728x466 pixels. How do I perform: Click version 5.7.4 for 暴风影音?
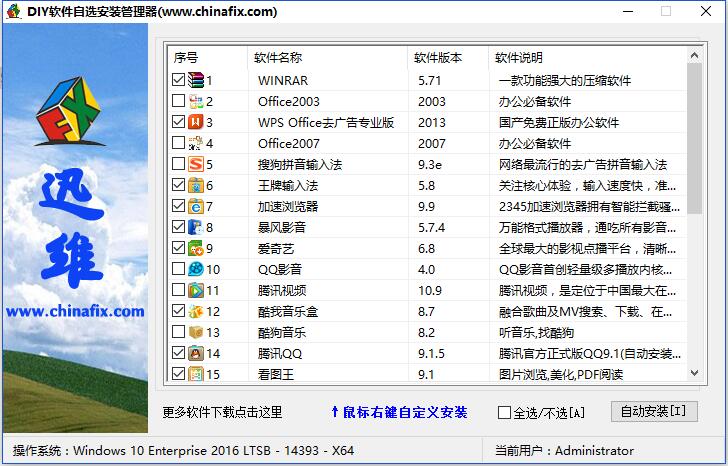431,227
